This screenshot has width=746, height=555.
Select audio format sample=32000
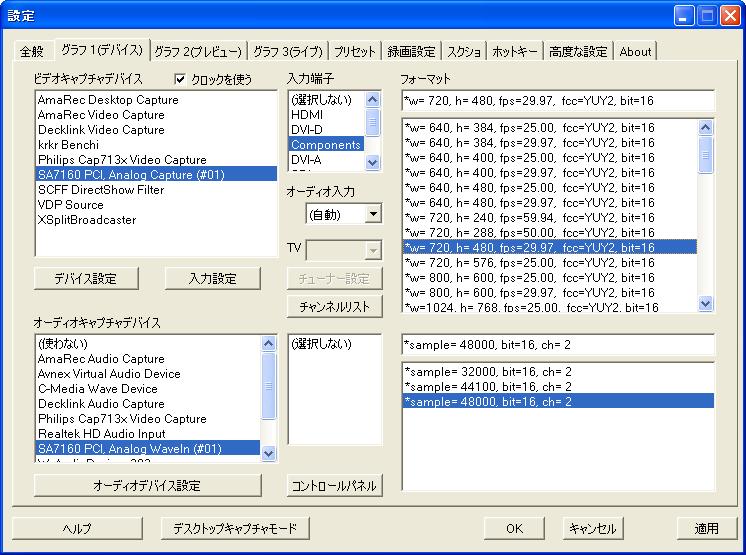pyautogui.click(x=558, y=371)
